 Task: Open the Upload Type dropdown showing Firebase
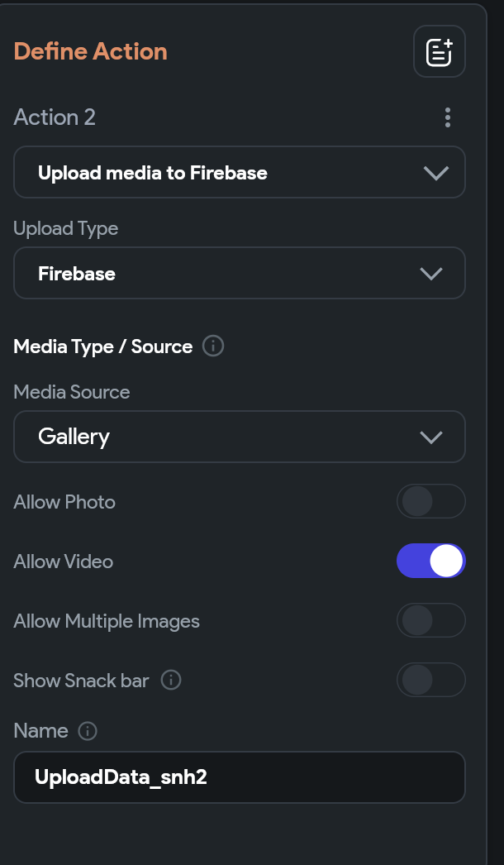click(x=240, y=273)
